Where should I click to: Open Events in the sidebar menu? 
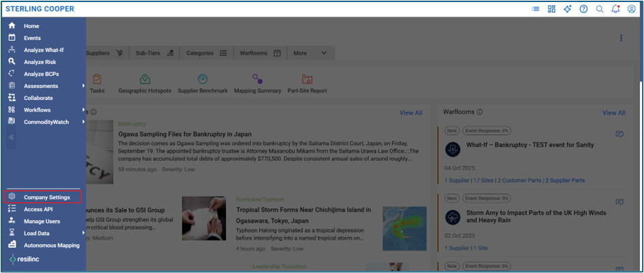click(32, 37)
